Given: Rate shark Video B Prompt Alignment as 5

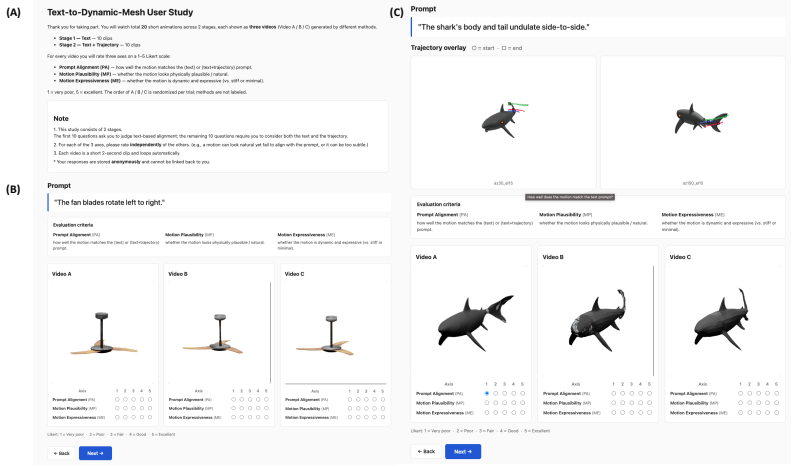Looking at the screenshot, I should tap(650, 393).
